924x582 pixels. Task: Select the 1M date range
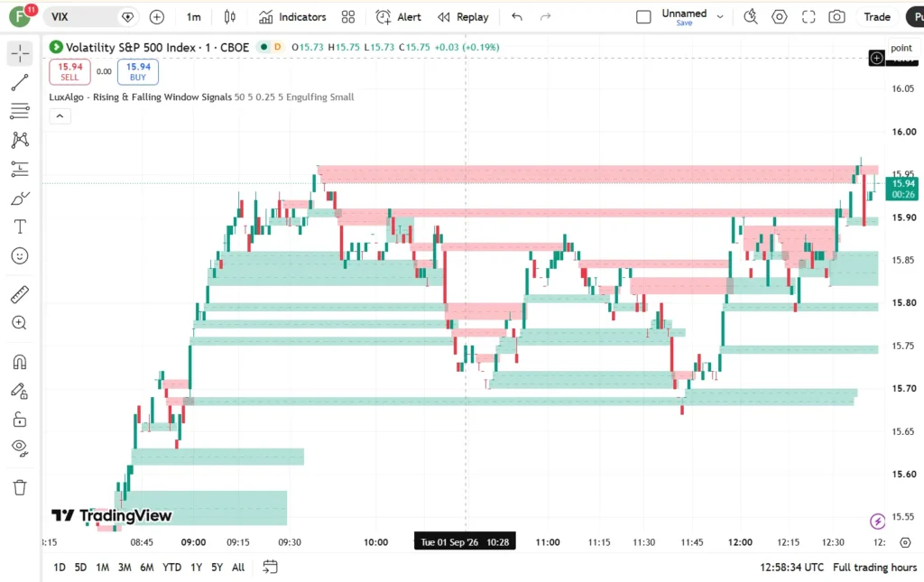click(103, 568)
